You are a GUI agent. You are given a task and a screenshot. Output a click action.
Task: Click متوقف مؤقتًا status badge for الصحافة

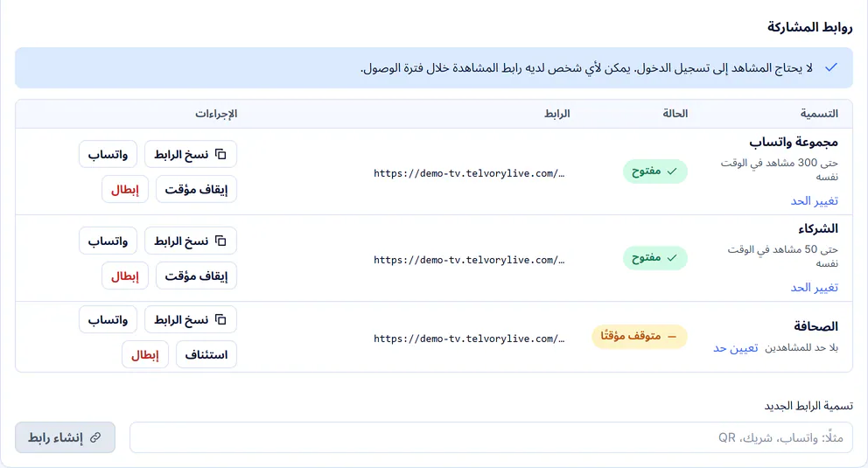pyautogui.click(x=640, y=336)
